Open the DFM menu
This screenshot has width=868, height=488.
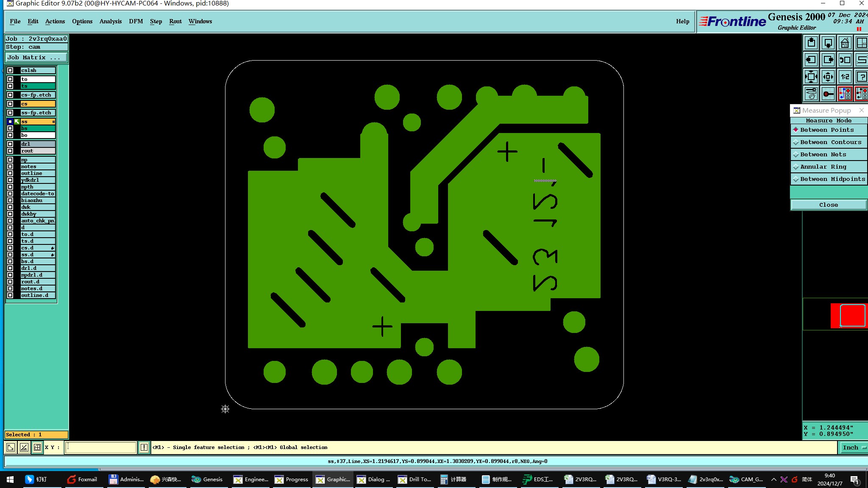136,21
